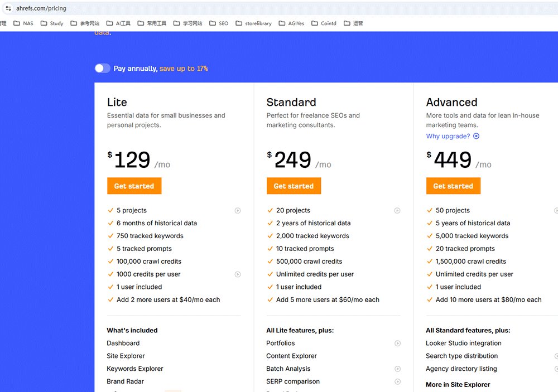Open the 常用工具 bookmark folder
558x392 pixels.
[152, 23]
